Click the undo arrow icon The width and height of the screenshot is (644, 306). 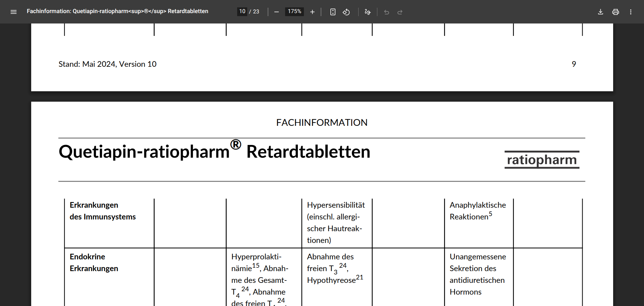click(x=386, y=12)
